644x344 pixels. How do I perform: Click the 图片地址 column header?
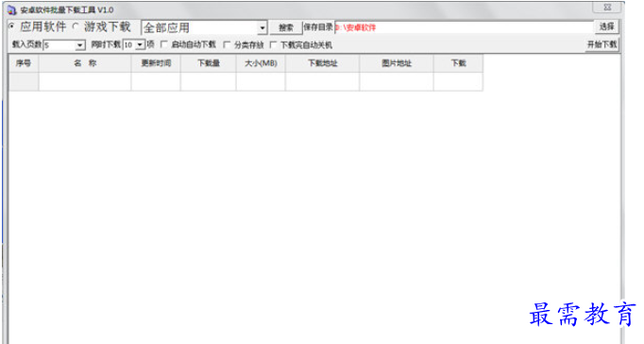pyautogui.click(x=397, y=63)
